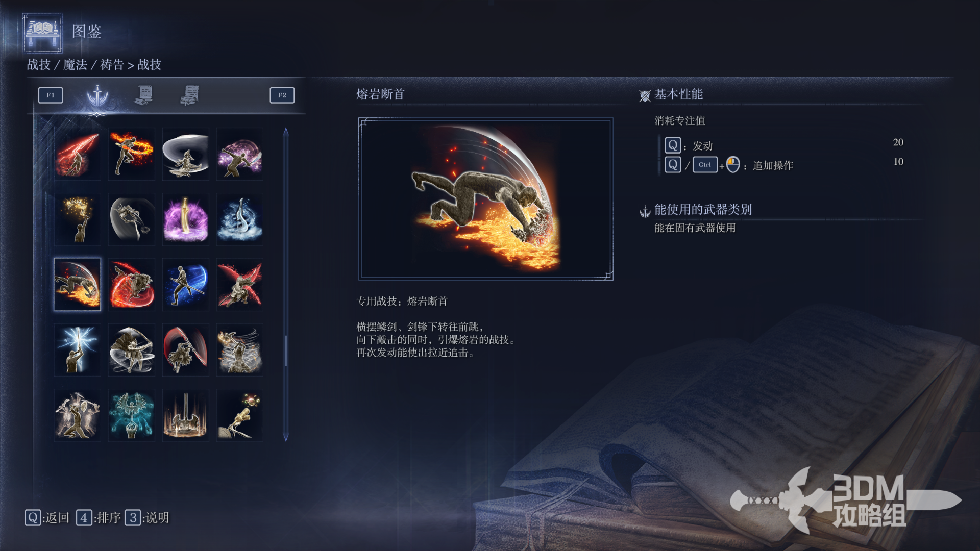Screen dimensions: 980x551
Task: Select the teal winged emblem skill icon
Action: (x=132, y=415)
